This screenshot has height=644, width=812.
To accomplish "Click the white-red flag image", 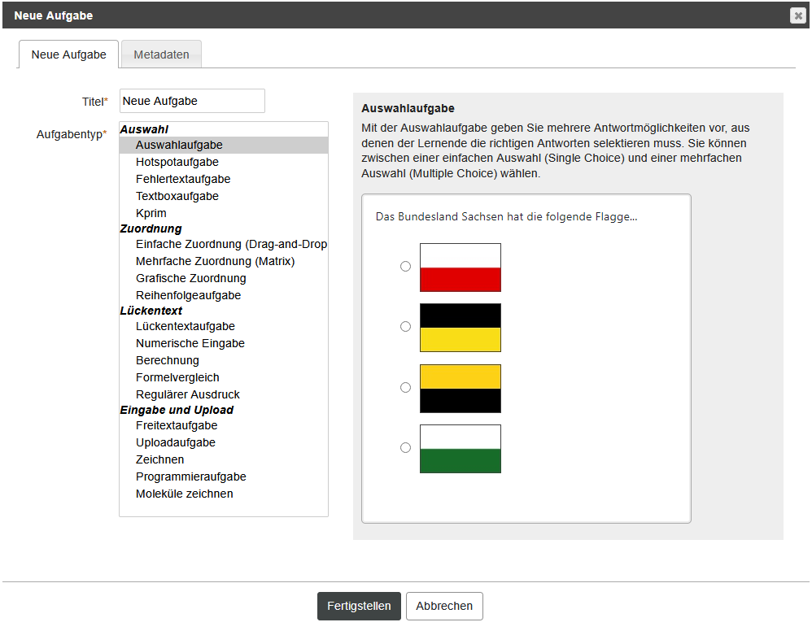I will (461, 268).
